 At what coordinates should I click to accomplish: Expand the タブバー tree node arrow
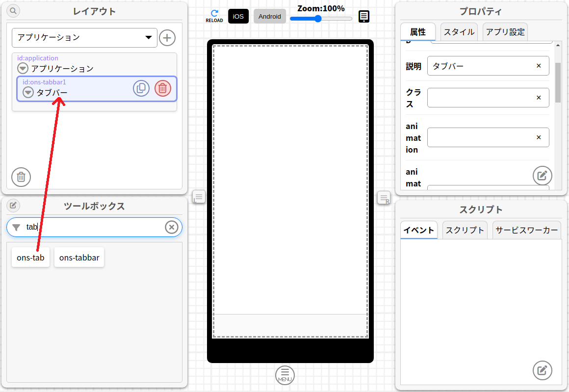(x=28, y=93)
